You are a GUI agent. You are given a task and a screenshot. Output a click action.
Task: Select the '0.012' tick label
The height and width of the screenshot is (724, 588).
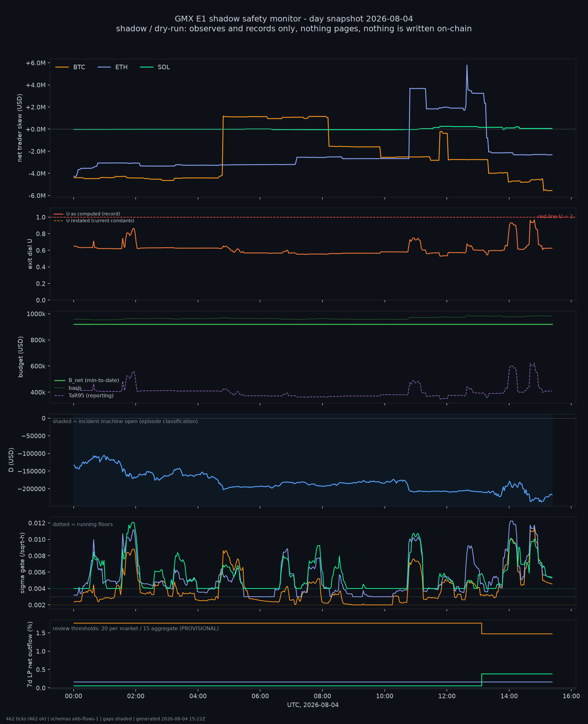(x=37, y=523)
